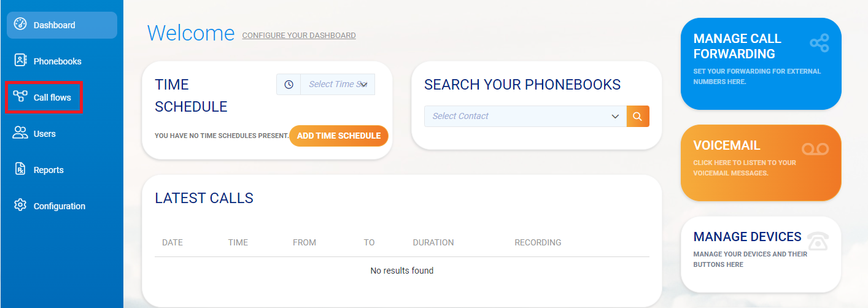Open the Select Time Schedule dropdown
The width and height of the screenshot is (868, 308).
click(337, 85)
